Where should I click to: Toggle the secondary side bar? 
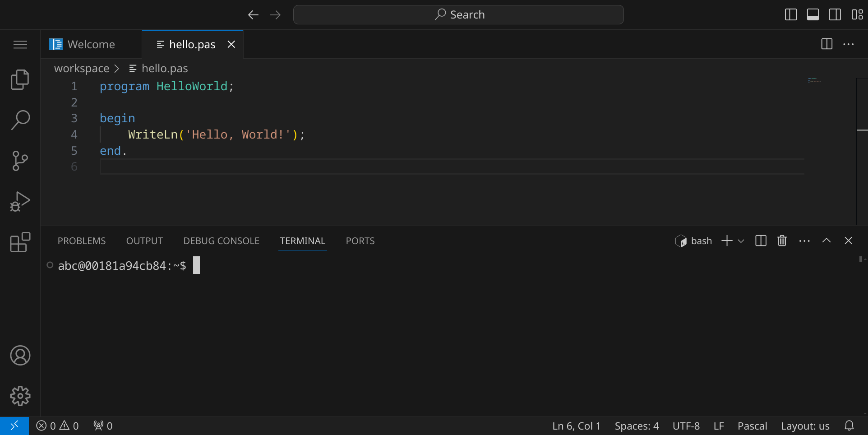point(835,15)
